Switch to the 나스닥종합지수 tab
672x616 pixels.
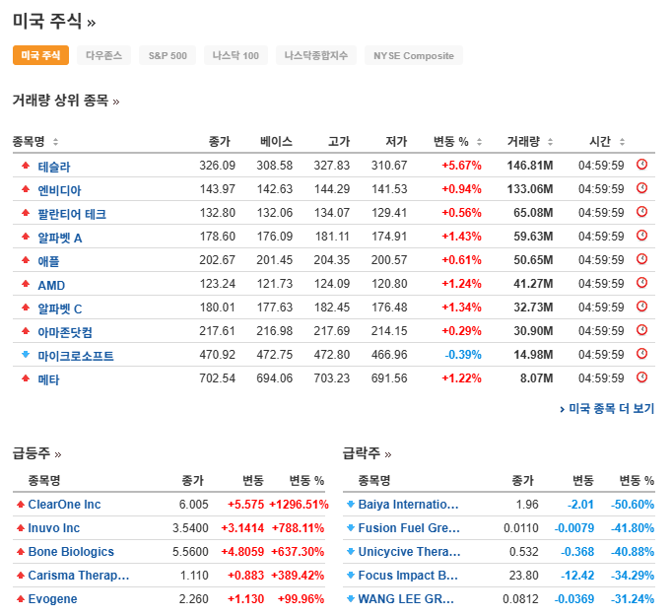[316, 55]
